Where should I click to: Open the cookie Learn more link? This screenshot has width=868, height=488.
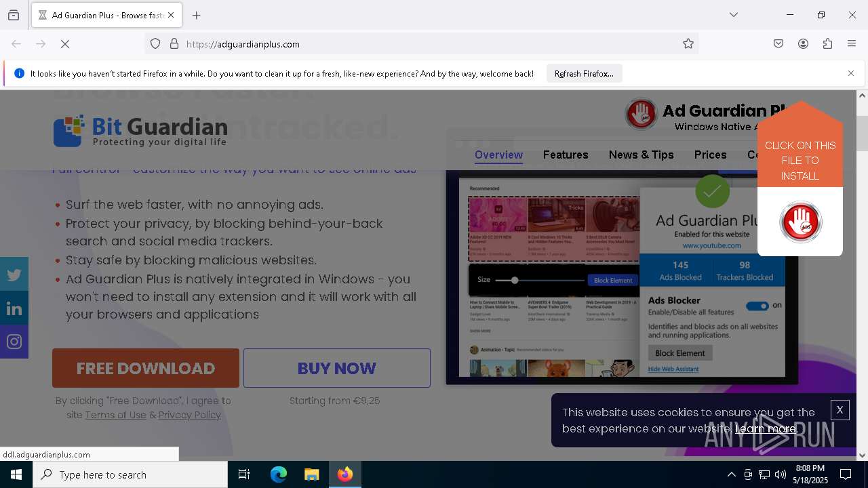(x=765, y=428)
